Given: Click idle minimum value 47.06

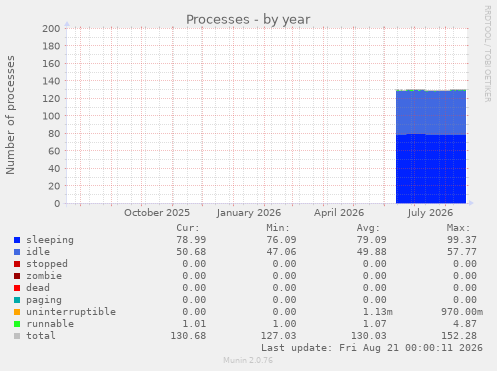Looking at the screenshot, I should point(281,252).
